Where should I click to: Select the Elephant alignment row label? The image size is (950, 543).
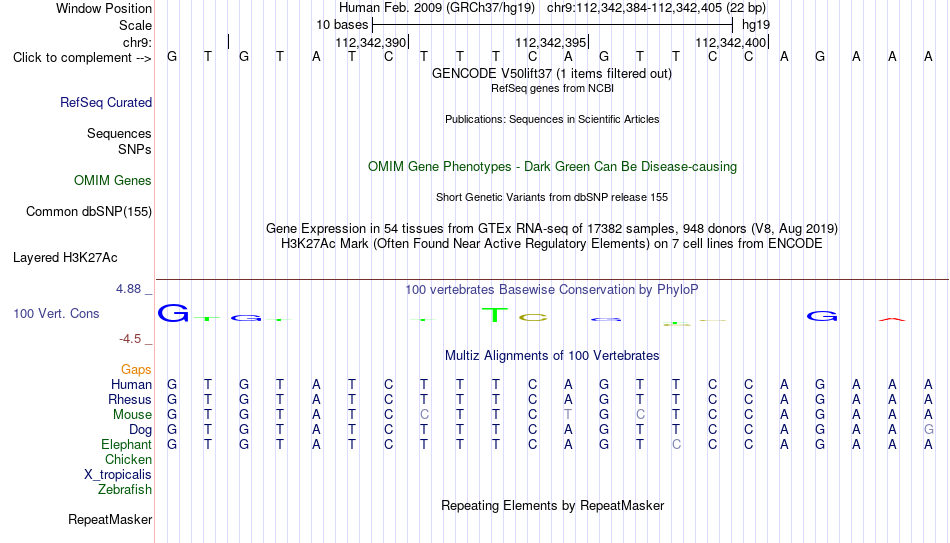[127, 444]
